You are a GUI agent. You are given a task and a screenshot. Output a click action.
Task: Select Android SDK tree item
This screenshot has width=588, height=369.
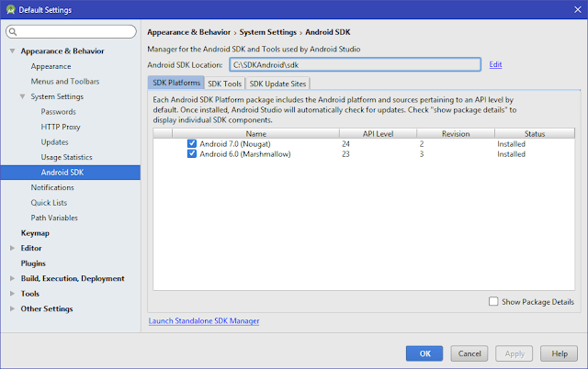click(71, 173)
